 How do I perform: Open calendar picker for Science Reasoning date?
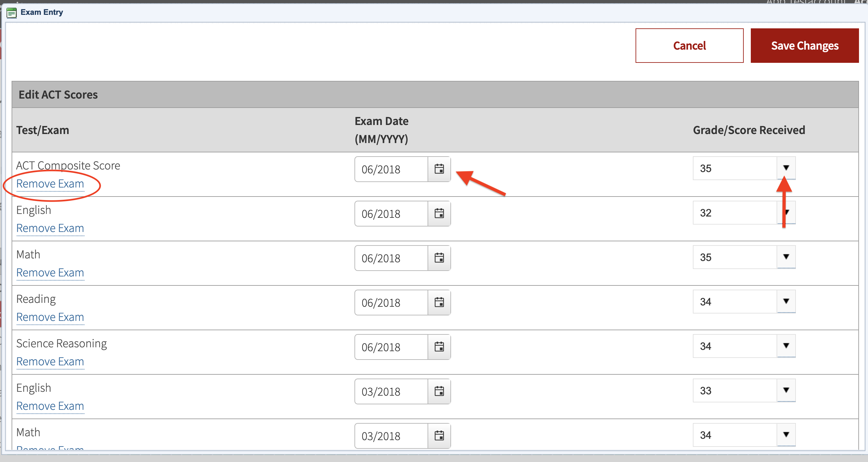(x=439, y=347)
